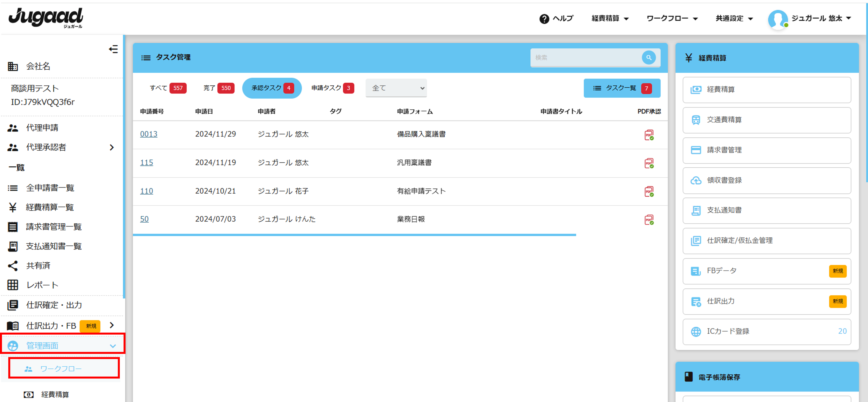The image size is (868, 402).
Task: Open PDF approval for application 50
Action: (x=649, y=220)
